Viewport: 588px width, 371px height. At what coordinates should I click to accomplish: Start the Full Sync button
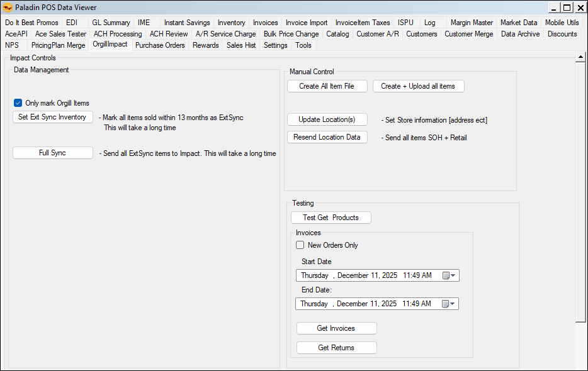click(53, 153)
